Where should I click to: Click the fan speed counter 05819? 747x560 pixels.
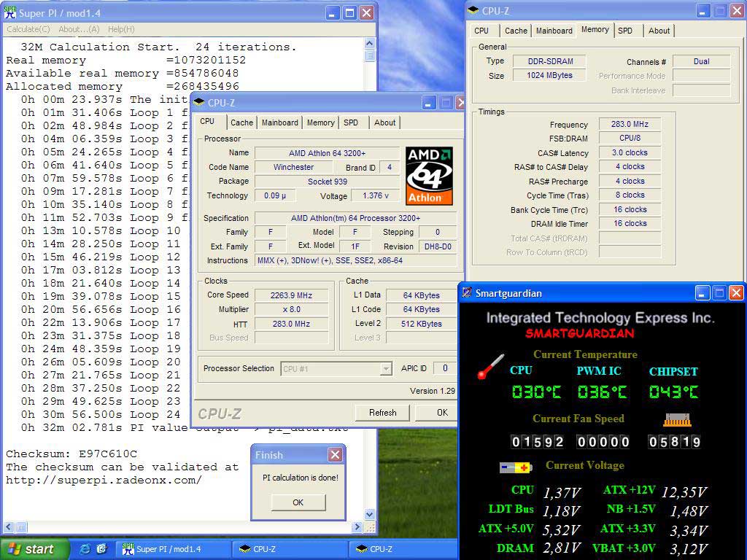[x=674, y=442]
